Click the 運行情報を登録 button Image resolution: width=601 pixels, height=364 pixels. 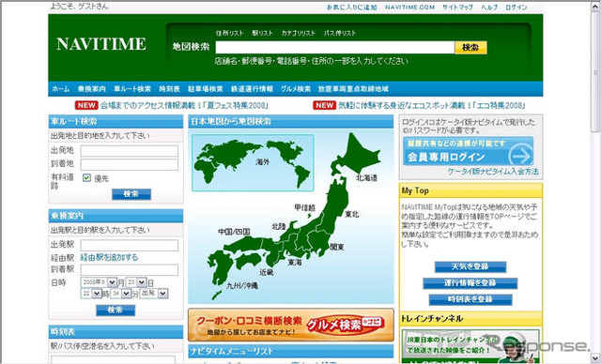[x=470, y=283]
